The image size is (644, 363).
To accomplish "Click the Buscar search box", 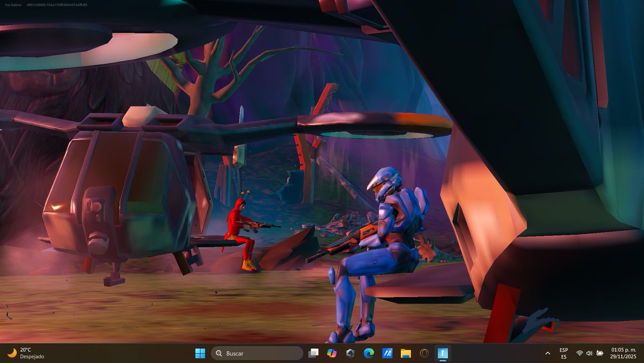I will click(x=257, y=353).
